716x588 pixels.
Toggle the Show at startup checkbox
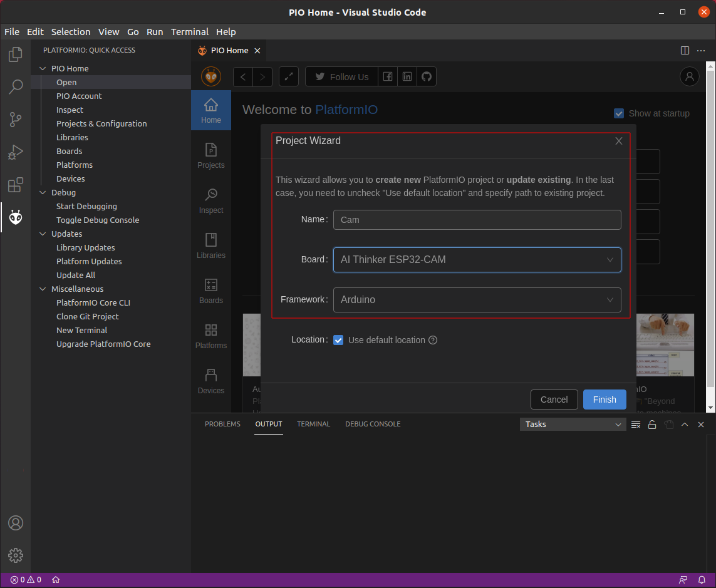pos(619,113)
